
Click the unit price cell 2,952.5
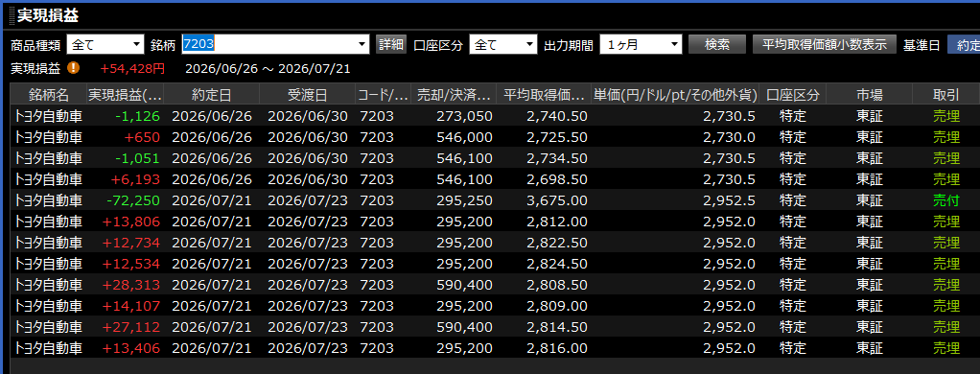pyautogui.click(x=729, y=200)
